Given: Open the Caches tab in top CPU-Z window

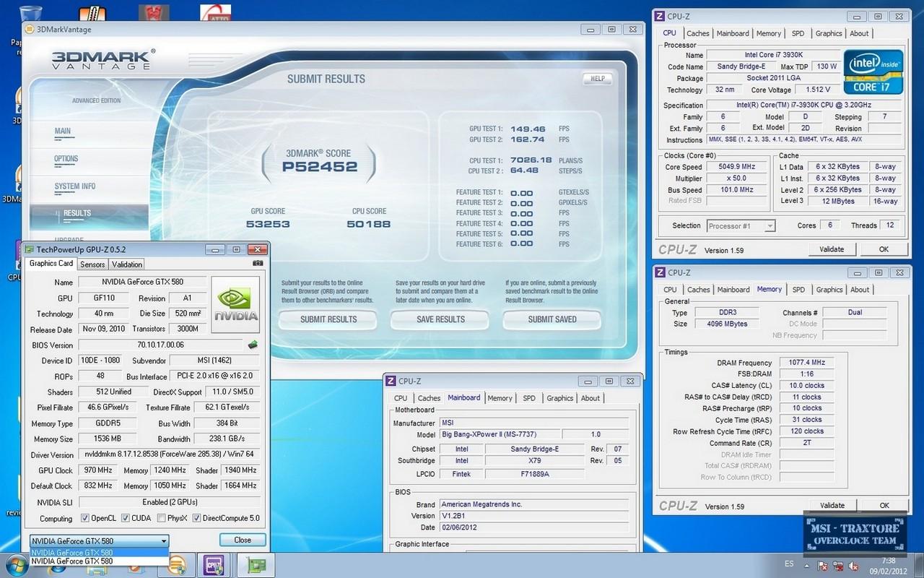Looking at the screenshot, I should click(698, 33).
